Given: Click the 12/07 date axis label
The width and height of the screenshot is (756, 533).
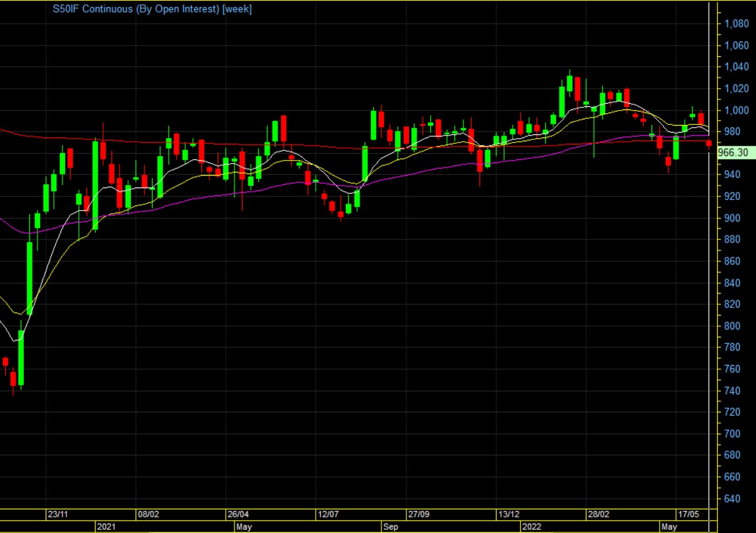Looking at the screenshot, I should tap(328, 515).
